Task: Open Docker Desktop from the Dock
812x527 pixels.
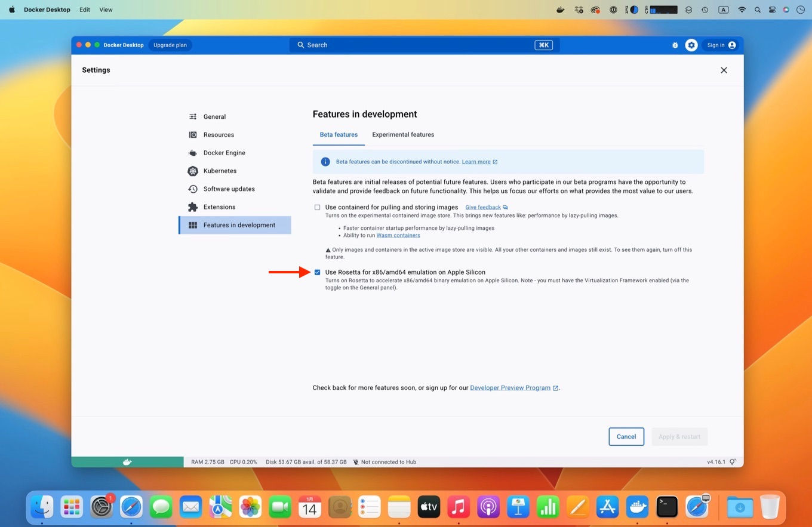Action: tap(637, 507)
